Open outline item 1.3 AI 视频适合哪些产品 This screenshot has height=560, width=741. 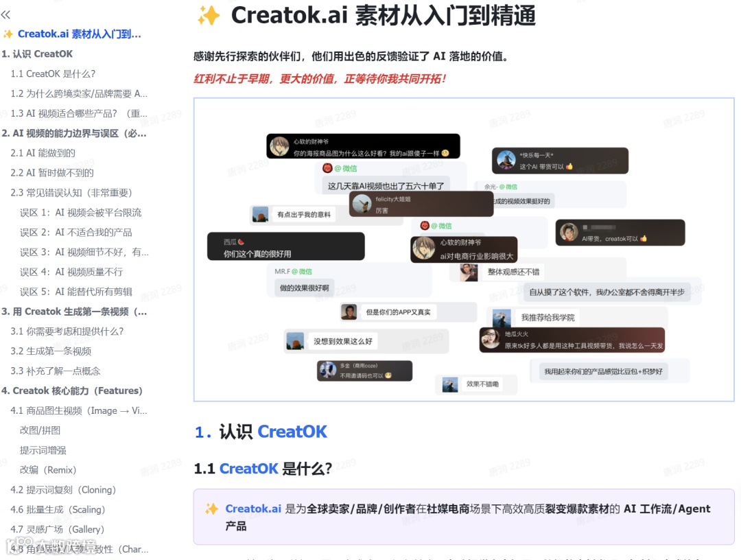coord(79,113)
